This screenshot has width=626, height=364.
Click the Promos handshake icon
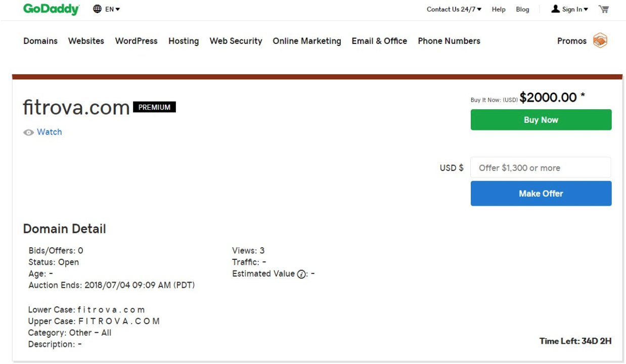coord(600,41)
